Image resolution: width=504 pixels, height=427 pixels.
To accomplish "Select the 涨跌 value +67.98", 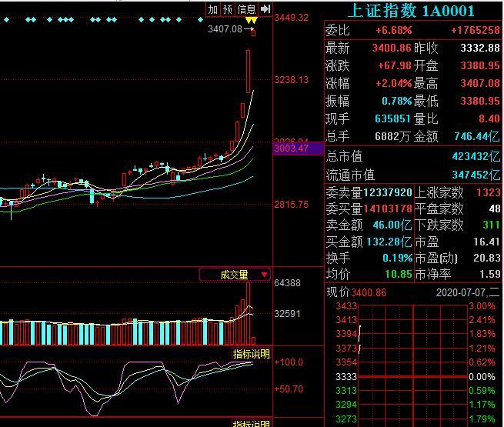I will (x=395, y=65).
